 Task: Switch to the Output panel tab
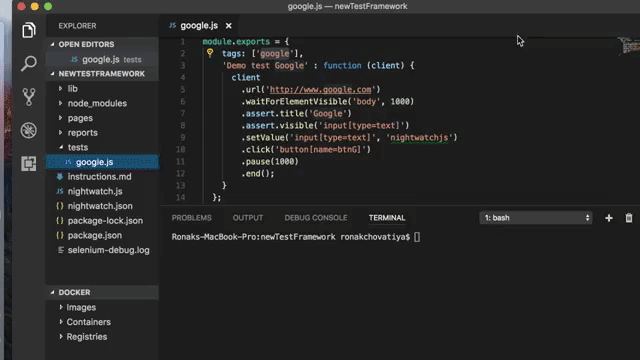pos(248,218)
